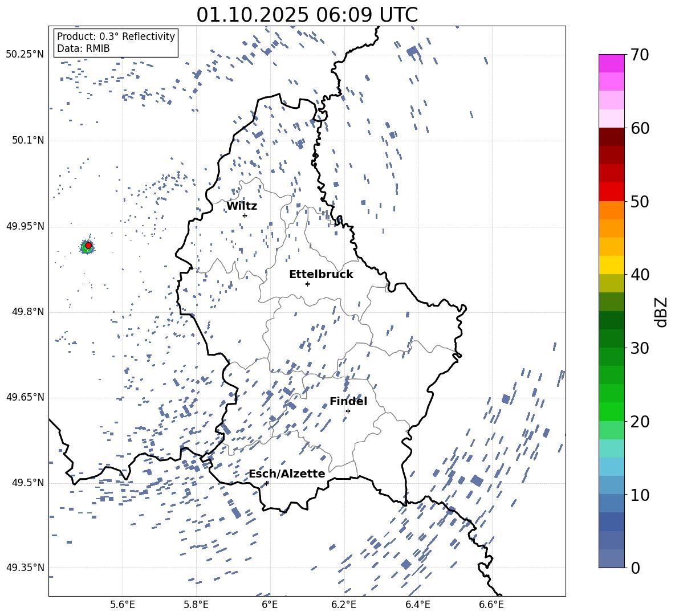675x616 pixels.
Task: Click the Ettelbruck station cross marker
Action: 307,284
